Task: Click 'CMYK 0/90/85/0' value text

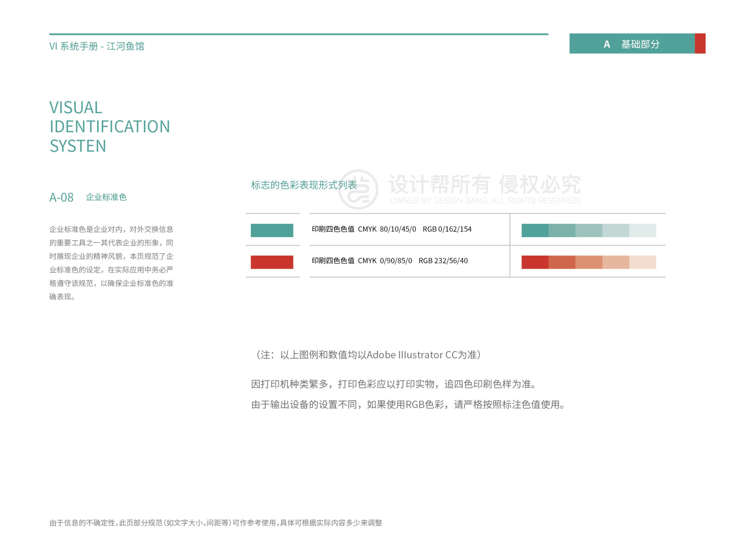Action: click(x=385, y=261)
